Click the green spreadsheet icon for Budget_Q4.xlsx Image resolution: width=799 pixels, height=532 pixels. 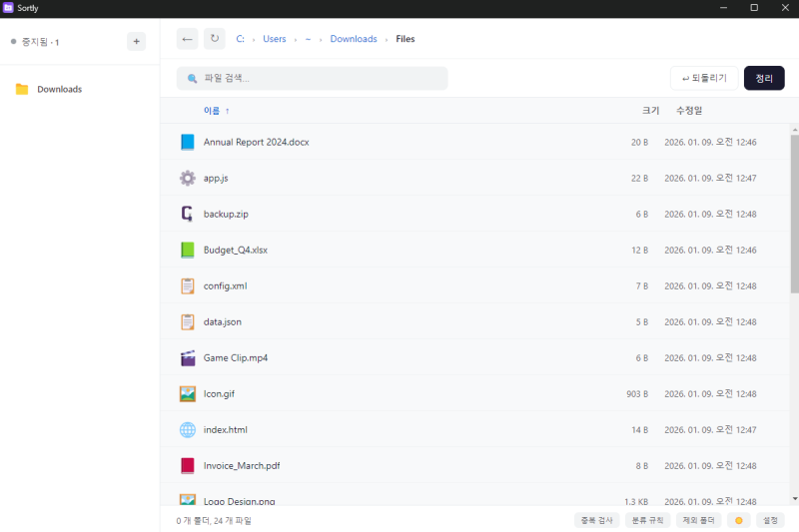pyautogui.click(x=188, y=250)
